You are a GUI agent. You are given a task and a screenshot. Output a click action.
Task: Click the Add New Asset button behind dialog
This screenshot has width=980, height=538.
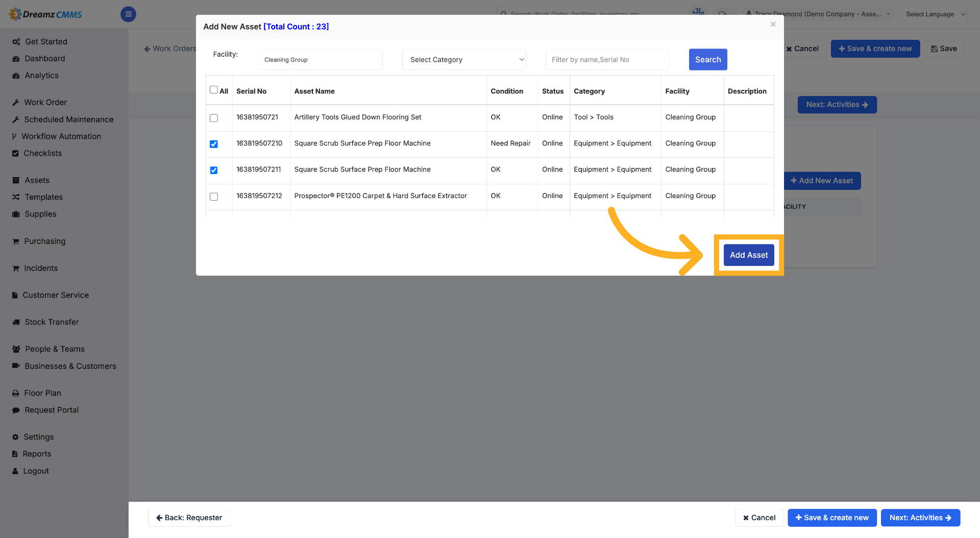[x=822, y=181]
